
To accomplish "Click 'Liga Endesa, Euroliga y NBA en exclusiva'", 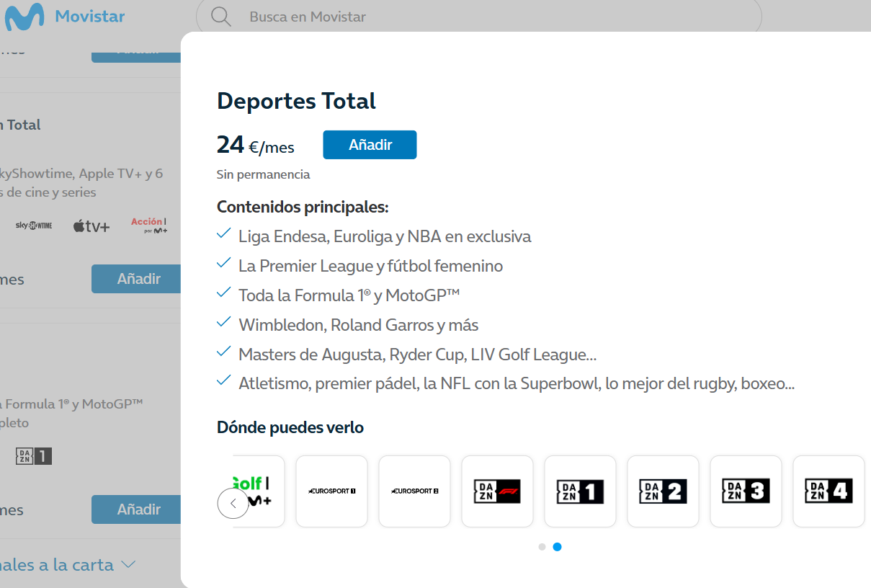I will tap(385, 236).
